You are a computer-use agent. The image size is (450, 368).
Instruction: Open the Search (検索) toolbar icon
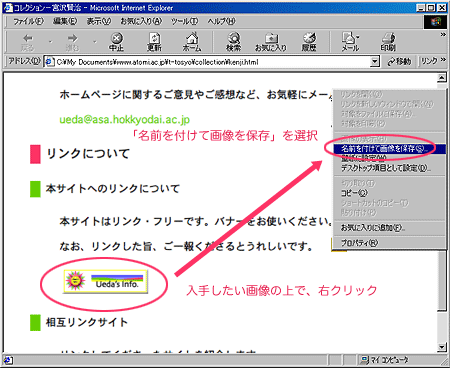pyautogui.click(x=233, y=42)
